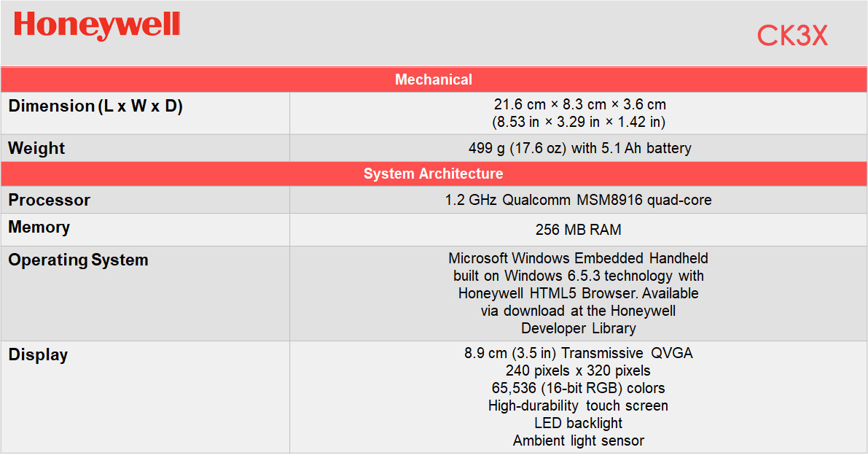Click the Memory row label
Screen dimensions: 868x458
tap(39, 228)
